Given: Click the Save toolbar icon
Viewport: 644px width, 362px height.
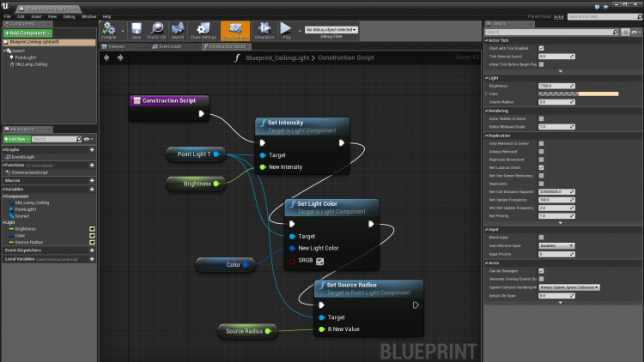Looking at the screenshot, I should [x=137, y=30].
